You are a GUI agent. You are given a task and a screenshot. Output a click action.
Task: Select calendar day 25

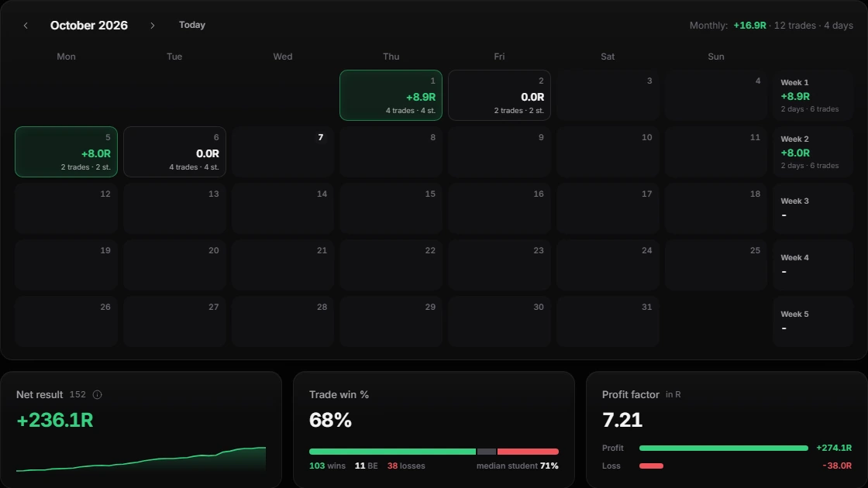716,264
